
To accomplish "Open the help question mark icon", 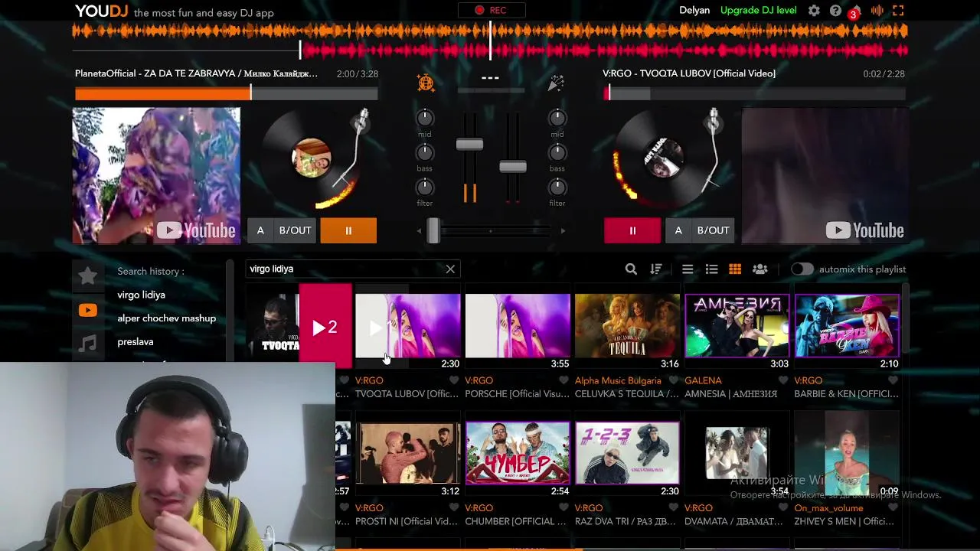I will point(835,11).
